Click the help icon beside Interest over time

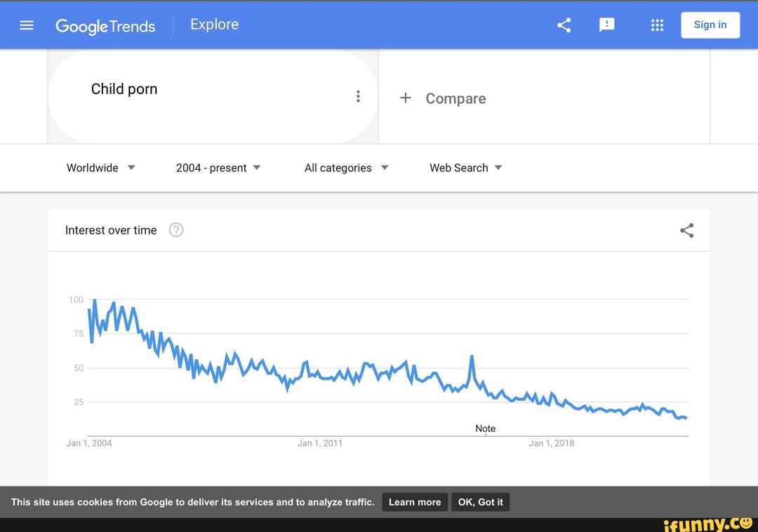pyautogui.click(x=176, y=230)
